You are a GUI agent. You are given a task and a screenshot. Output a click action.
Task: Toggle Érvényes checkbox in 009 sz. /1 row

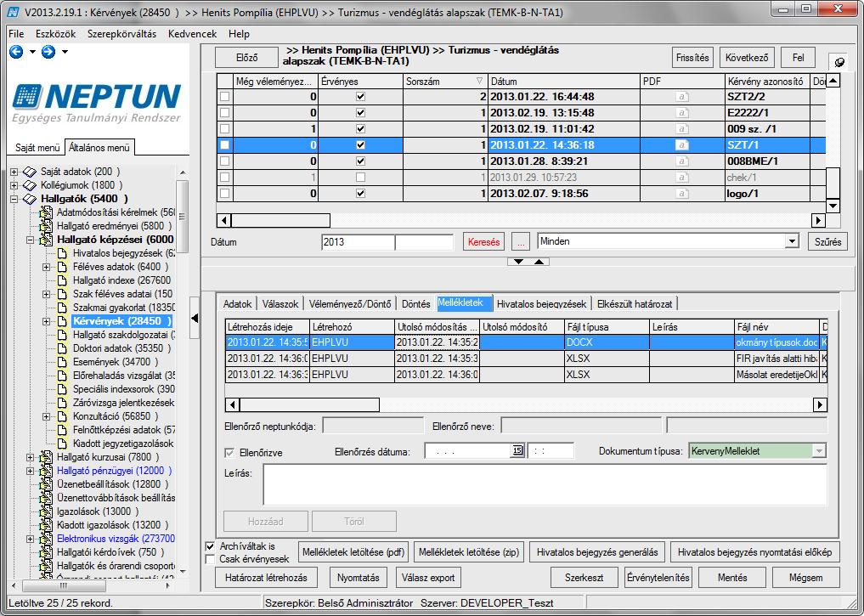point(360,129)
